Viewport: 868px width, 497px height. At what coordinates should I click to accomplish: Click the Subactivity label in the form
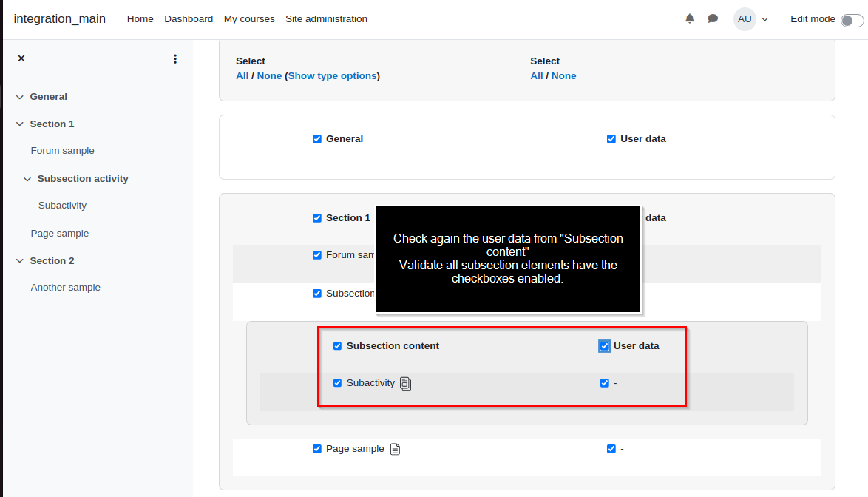pyautogui.click(x=370, y=383)
